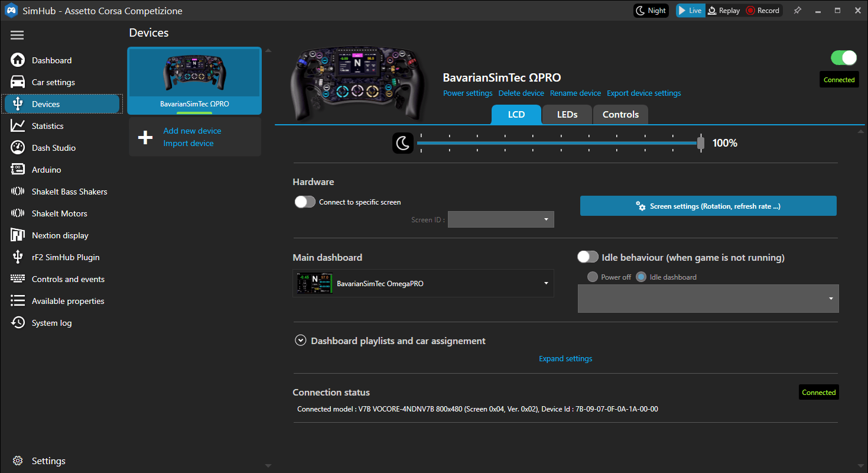The width and height of the screenshot is (868, 473).
Task: Switch to the LEDs tab
Action: tap(567, 115)
